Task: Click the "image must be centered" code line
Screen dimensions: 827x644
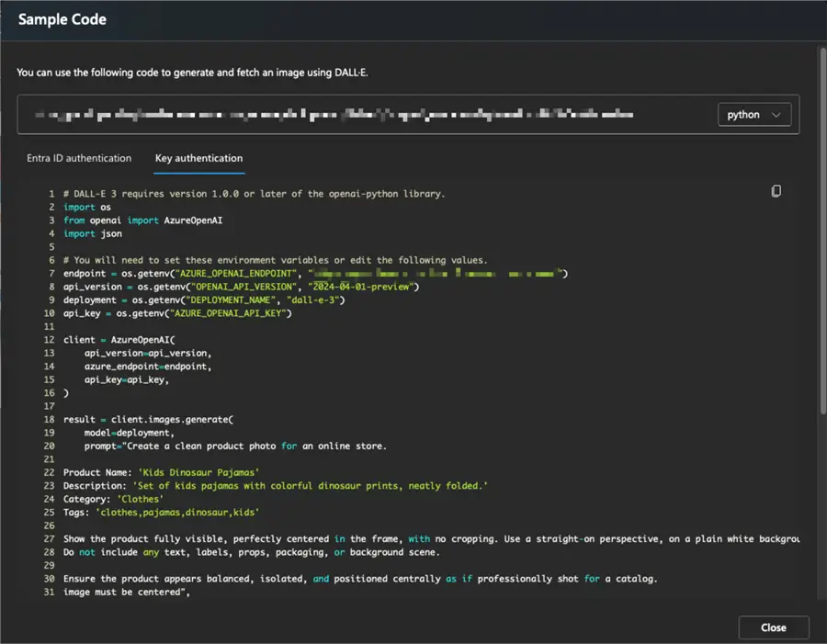Action: [x=126, y=592]
